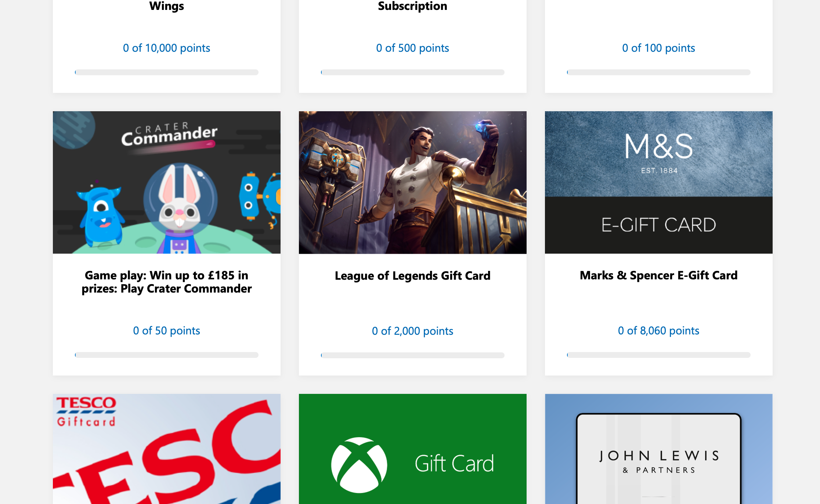Select the 'Marks & Spencer E-Gift Card' title
Image resolution: width=820 pixels, height=504 pixels.
point(658,275)
